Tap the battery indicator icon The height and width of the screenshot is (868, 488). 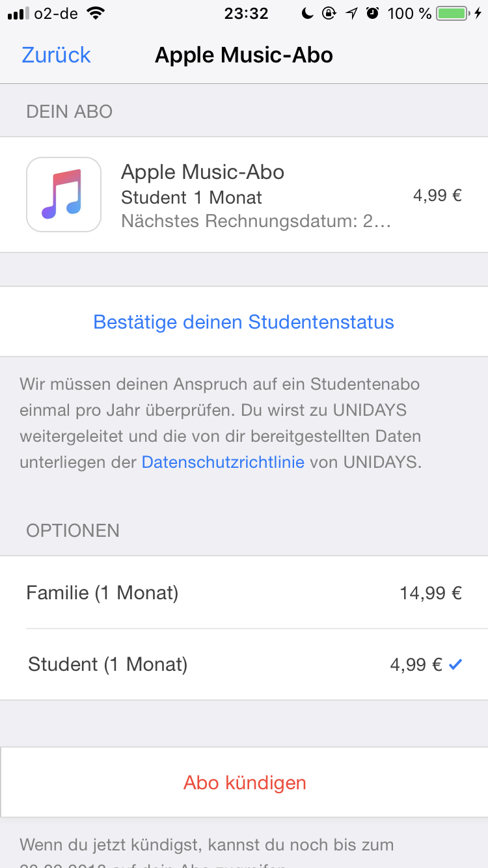(x=454, y=14)
